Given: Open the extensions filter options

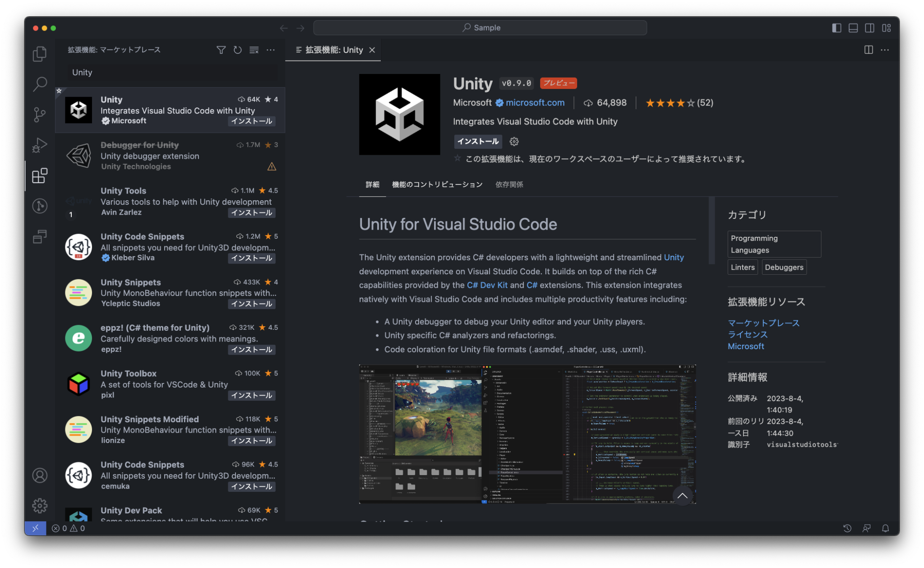Looking at the screenshot, I should click(221, 50).
